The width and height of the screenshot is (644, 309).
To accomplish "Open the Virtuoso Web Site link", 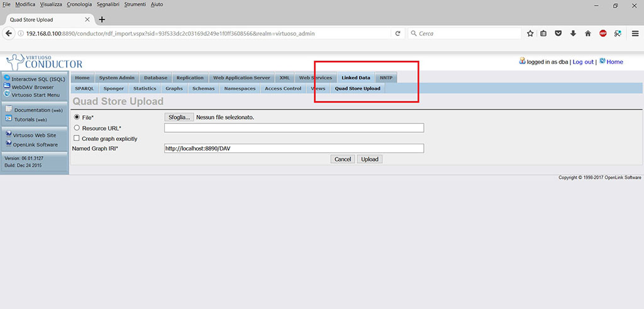I will coord(35,135).
